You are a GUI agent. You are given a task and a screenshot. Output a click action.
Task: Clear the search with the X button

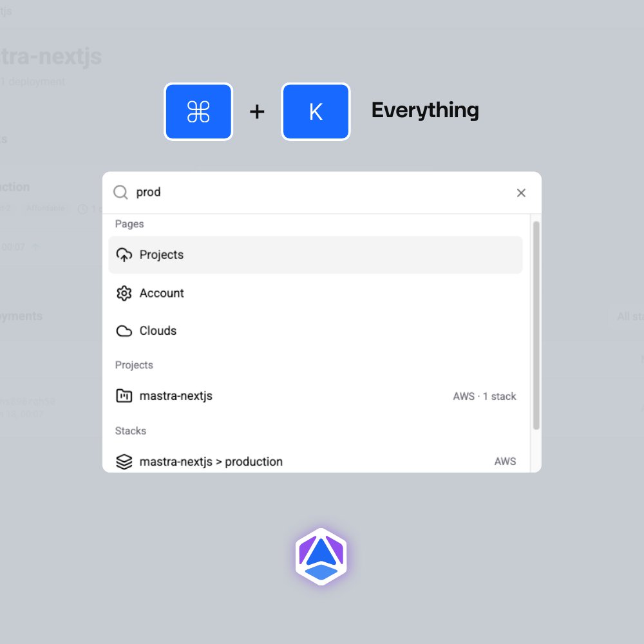coord(521,193)
